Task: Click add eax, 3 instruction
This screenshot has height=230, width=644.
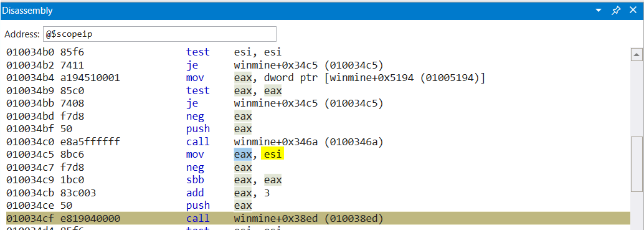Action: tap(138, 193)
